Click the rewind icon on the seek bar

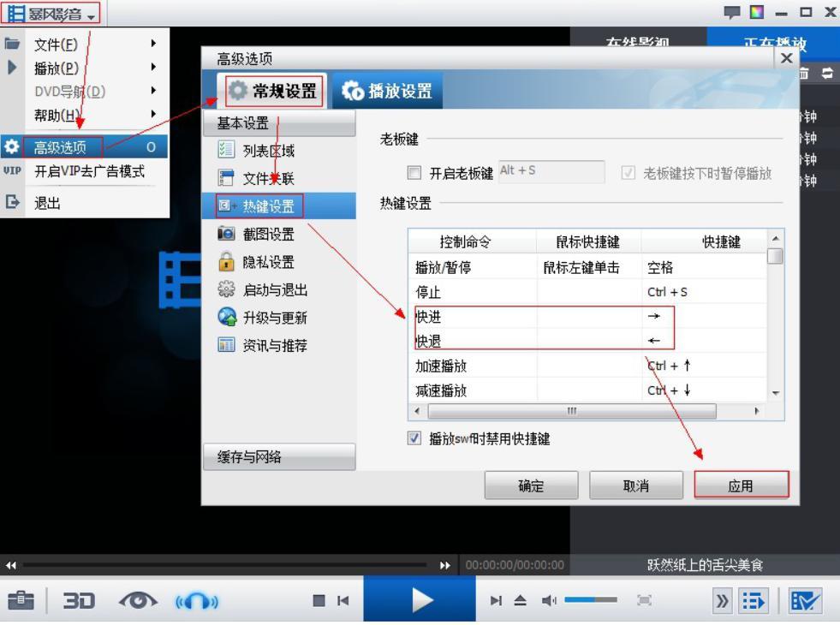tap(11, 565)
